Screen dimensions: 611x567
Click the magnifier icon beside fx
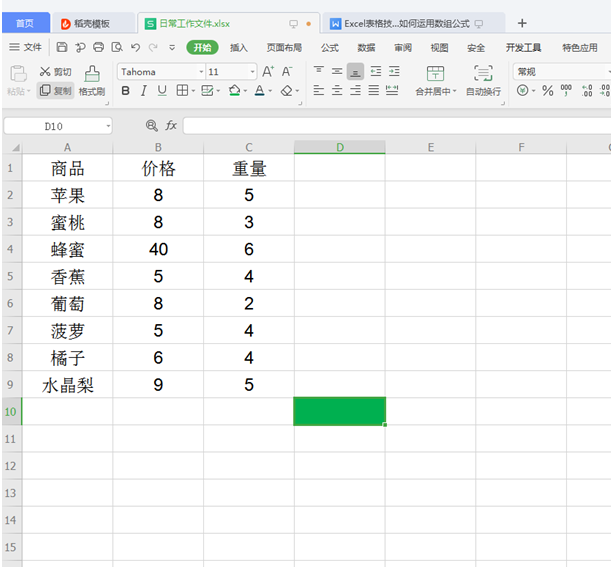click(x=152, y=125)
